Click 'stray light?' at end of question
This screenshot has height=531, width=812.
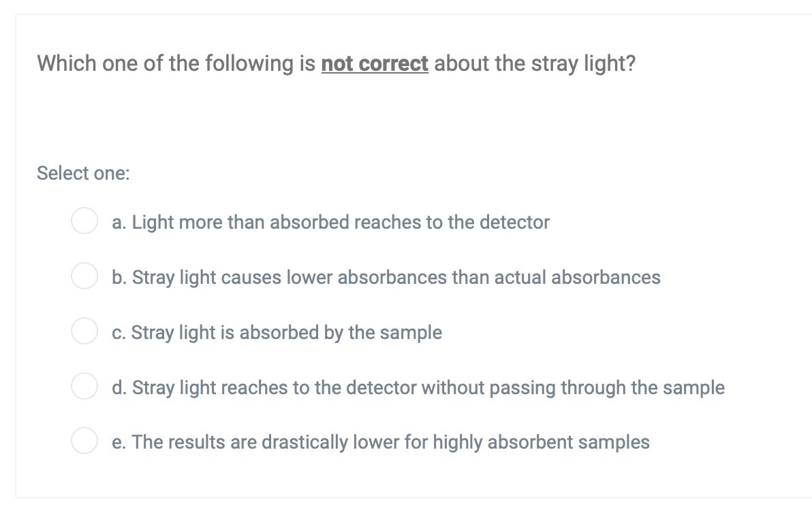[584, 64]
